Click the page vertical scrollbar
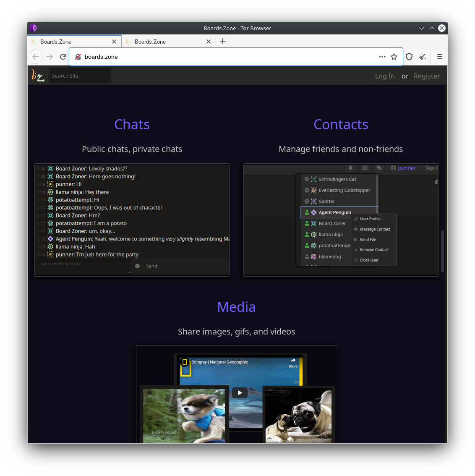 pyautogui.click(x=443, y=251)
